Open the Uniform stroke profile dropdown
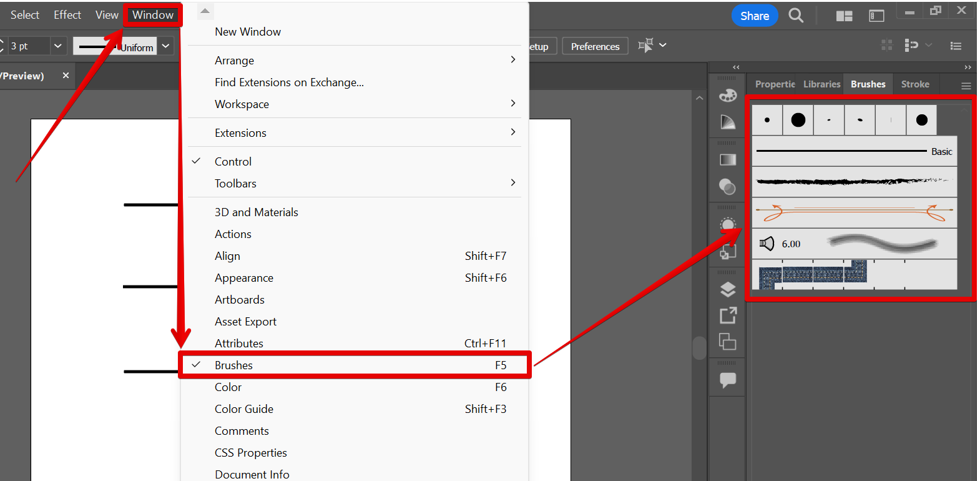The width and height of the screenshot is (980, 481). tap(165, 46)
